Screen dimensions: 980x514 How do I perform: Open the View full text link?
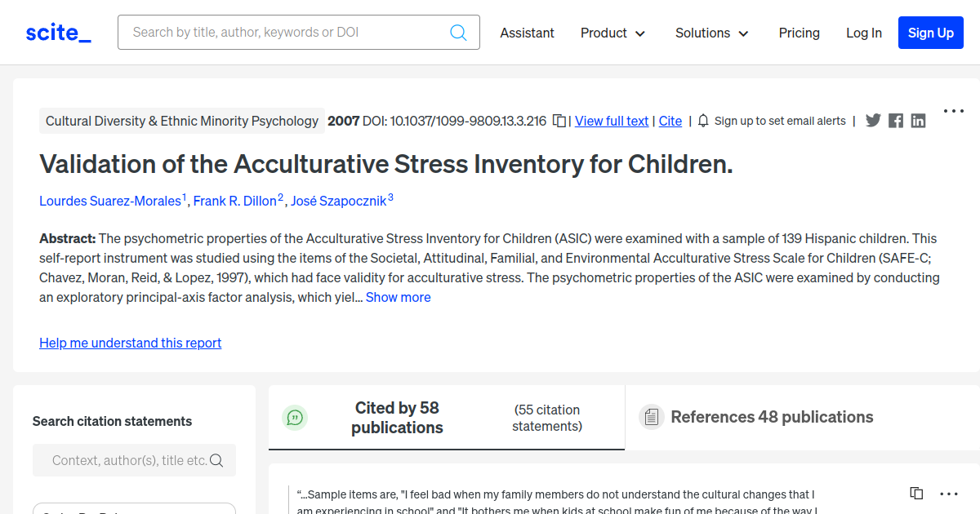coord(612,121)
